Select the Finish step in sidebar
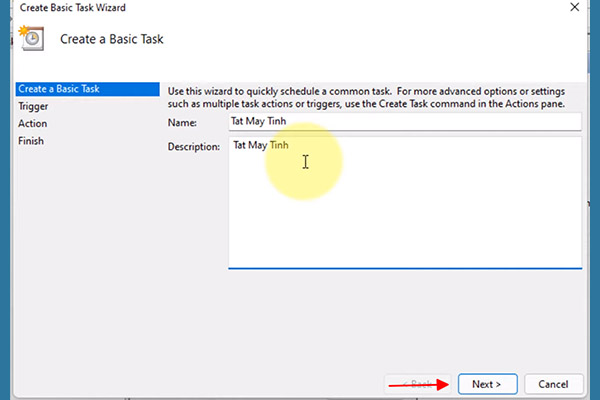The height and width of the screenshot is (400, 600). click(x=31, y=141)
